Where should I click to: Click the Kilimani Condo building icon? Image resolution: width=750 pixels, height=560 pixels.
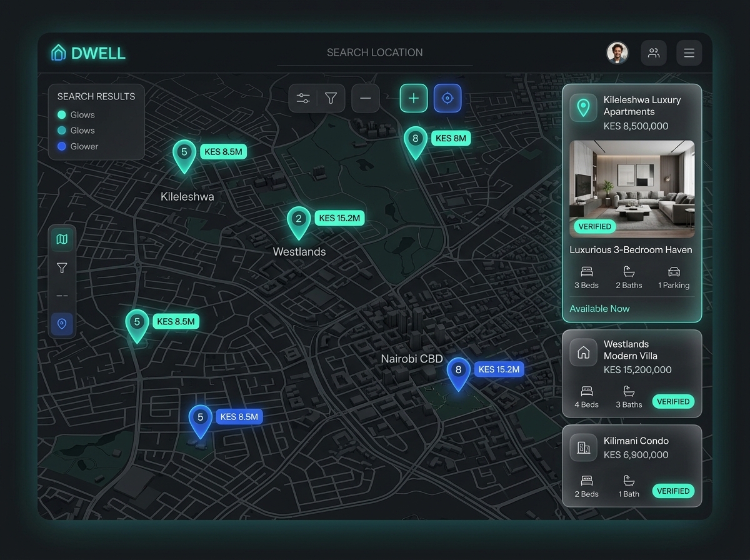coord(583,447)
